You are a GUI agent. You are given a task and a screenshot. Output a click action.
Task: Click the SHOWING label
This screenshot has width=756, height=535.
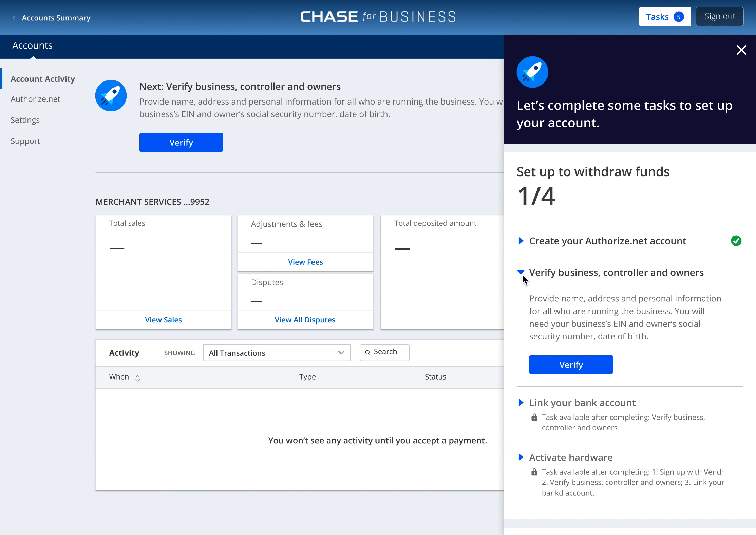pos(179,353)
